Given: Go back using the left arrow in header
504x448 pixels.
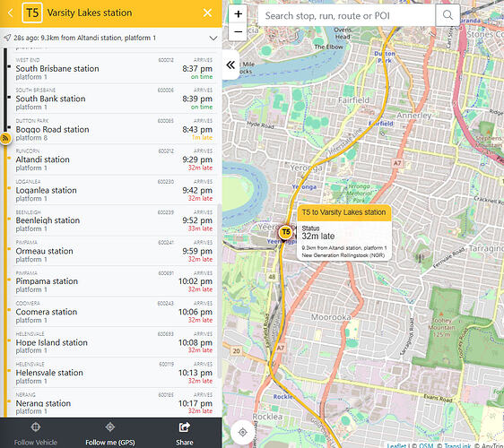Looking at the screenshot, I should [x=10, y=13].
